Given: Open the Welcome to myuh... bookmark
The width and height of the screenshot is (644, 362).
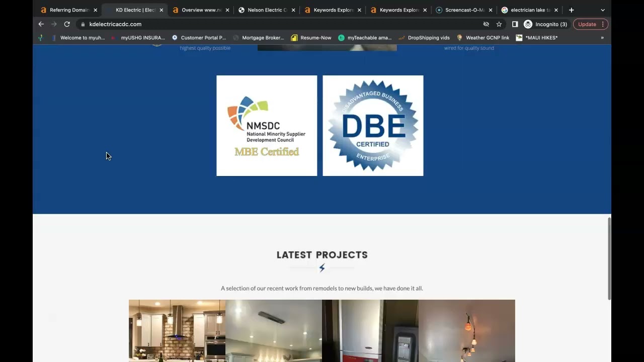Looking at the screenshot, I should (78, 38).
